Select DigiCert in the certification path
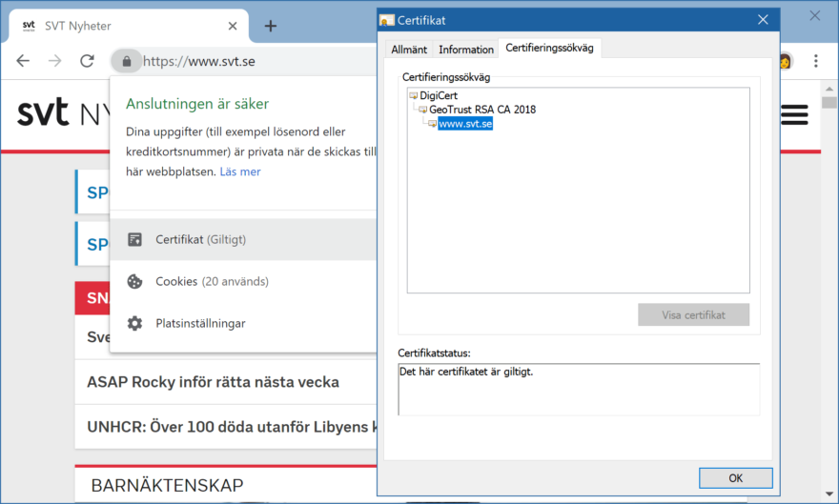The width and height of the screenshot is (839, 504). pos(439,95)
